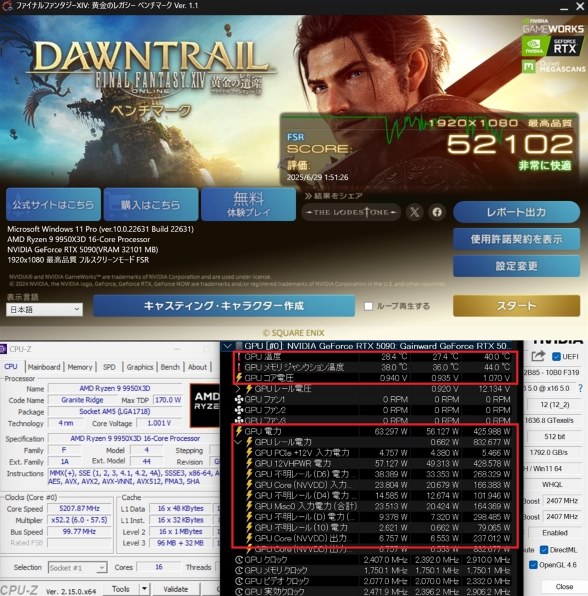Image resolution: width=588 pixels, height=596 pixels.
Task: Click 使用許諾契約を表示 license button
Action: tap(516, 239)
